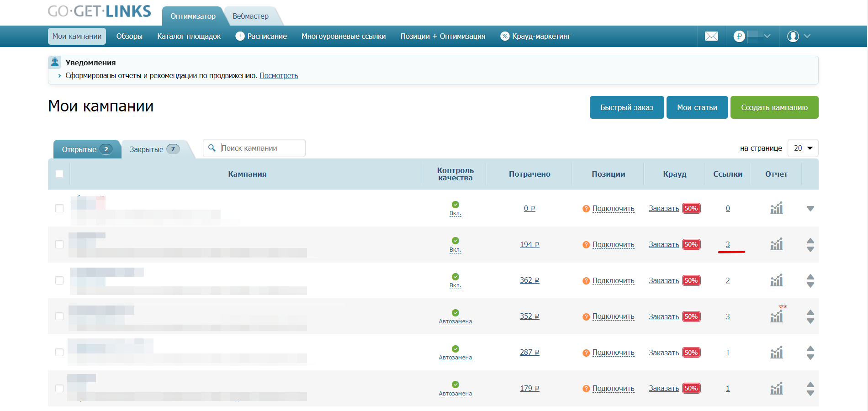This screenshot has height=411, width=868.
Task: Check the box for the 194 ₽ campaign
Action: (x=59, y=244)
